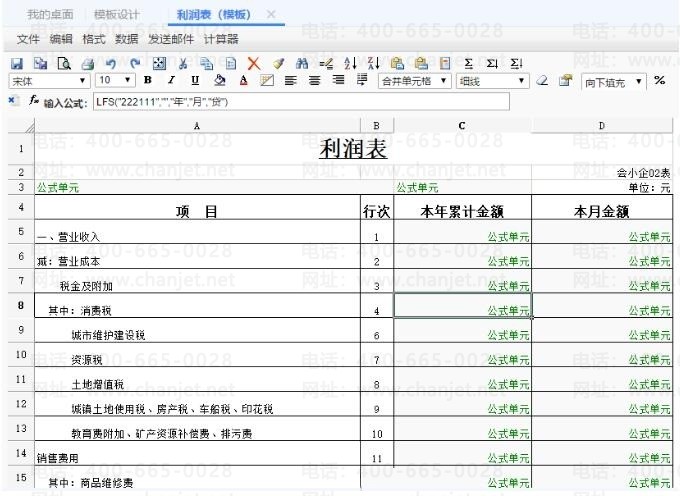Open the 发送邮件 menu
This screenshot has height=496, width=680.
171,39
